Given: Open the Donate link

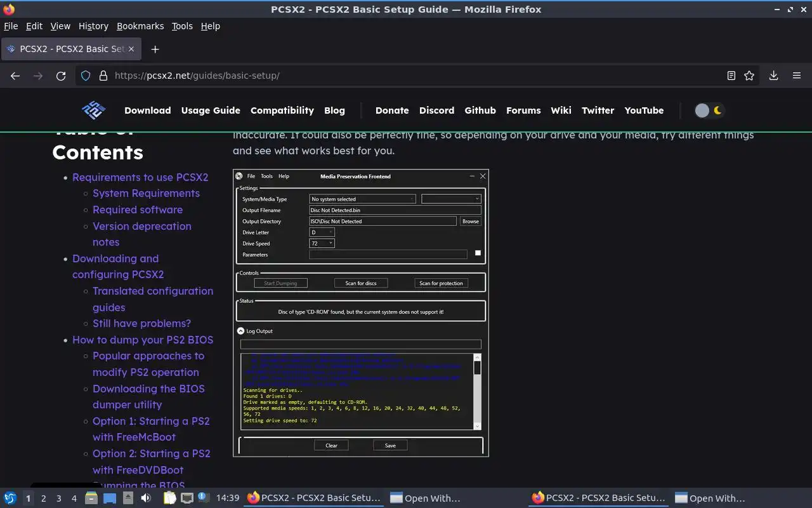Looking at the screenshot, I should 392,110.
